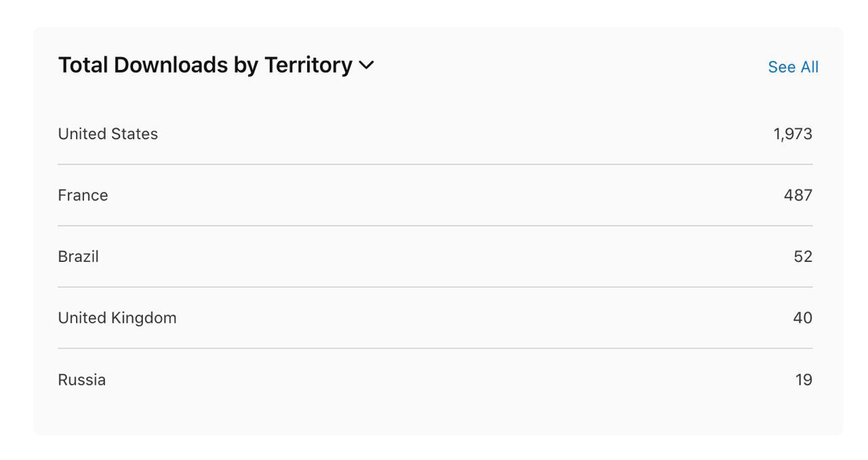Click the divider line below United Kingdom
Viewport: 868px width, 460px height.
[434, 349]
